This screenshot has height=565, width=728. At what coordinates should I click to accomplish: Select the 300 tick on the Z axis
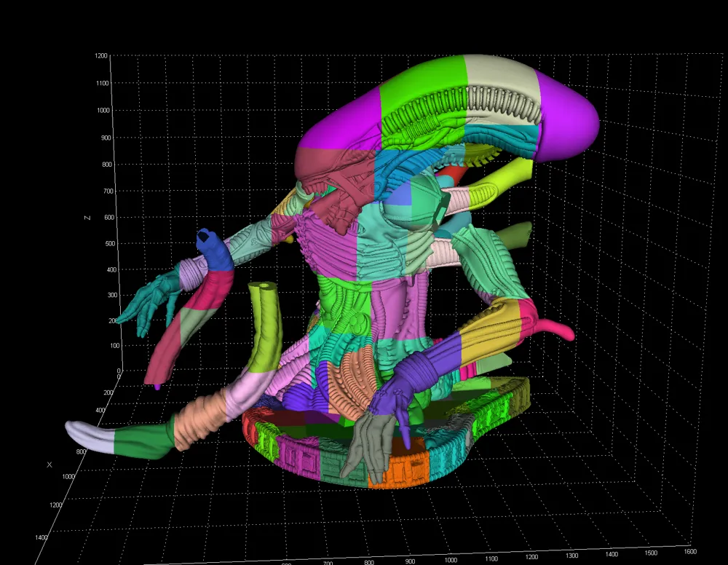point(113,295)
